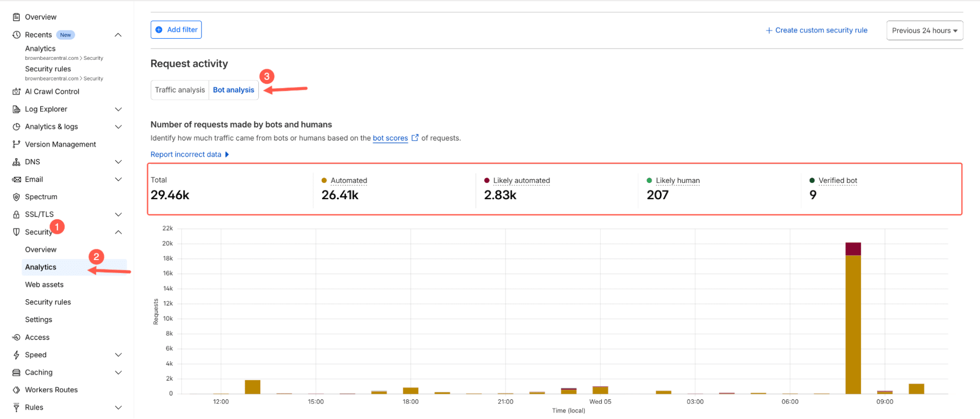Click the Likely automated maroon legend dot
The image size is (980, 419).
(487, 181)
